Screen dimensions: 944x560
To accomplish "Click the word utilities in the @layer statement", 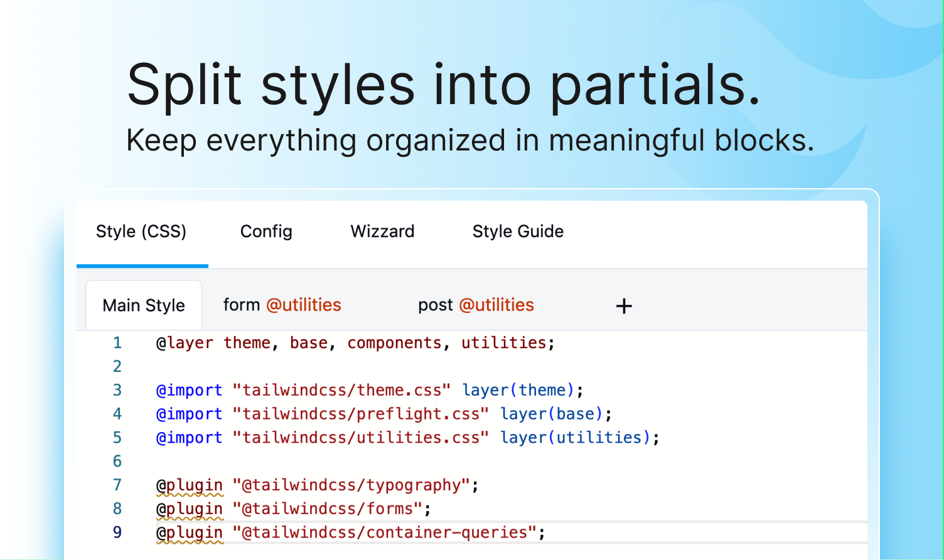I will tap(503, 342).
